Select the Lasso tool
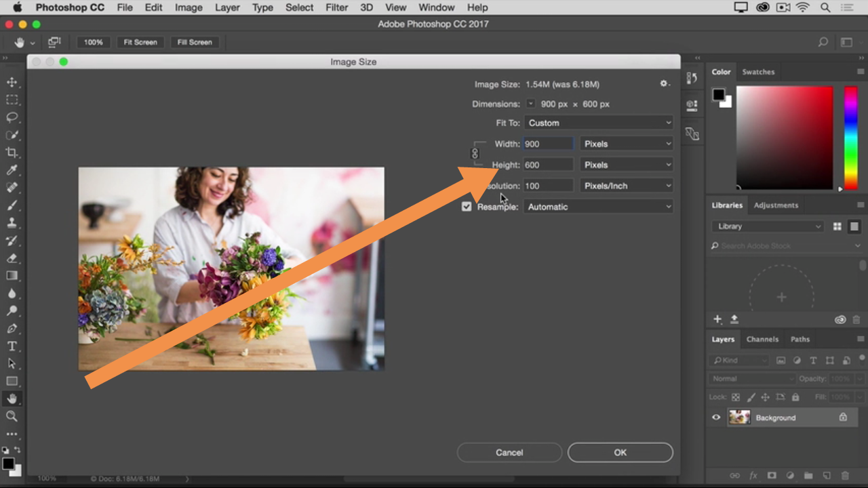Screen dimensions: 868x488 coord(12,117)
